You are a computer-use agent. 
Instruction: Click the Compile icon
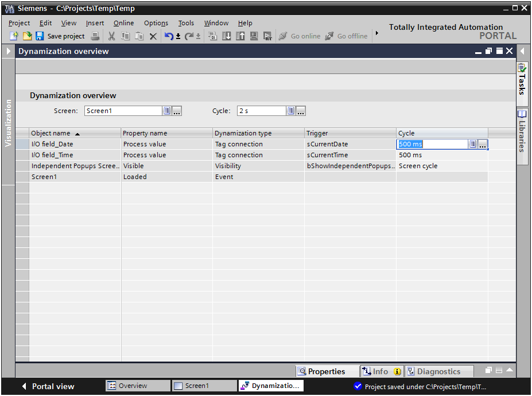[x=213, y=36]
